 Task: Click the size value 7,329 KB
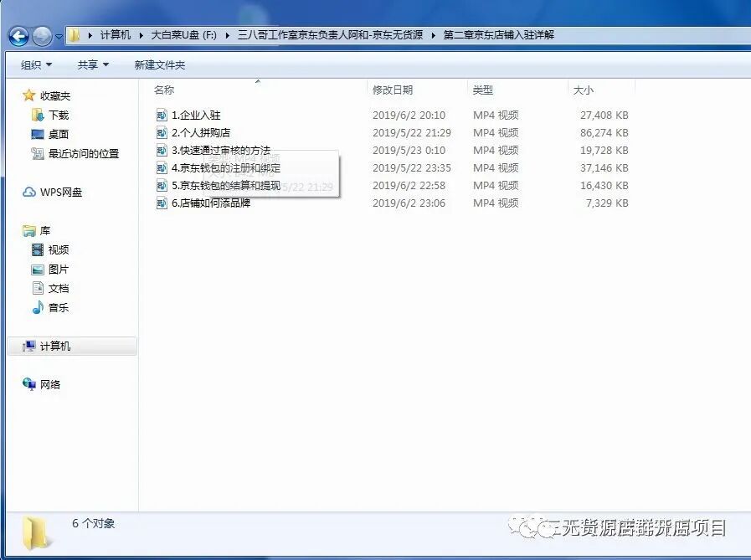coord(607,203)
